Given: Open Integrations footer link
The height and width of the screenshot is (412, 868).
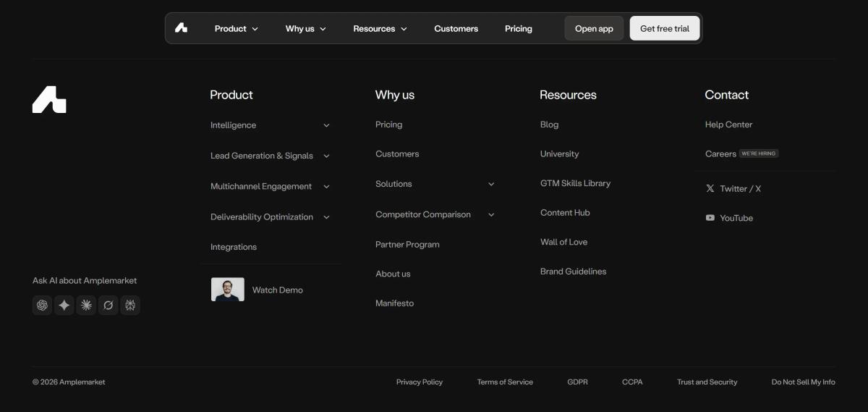Looking at the screenshot, I should coord(234,247).
